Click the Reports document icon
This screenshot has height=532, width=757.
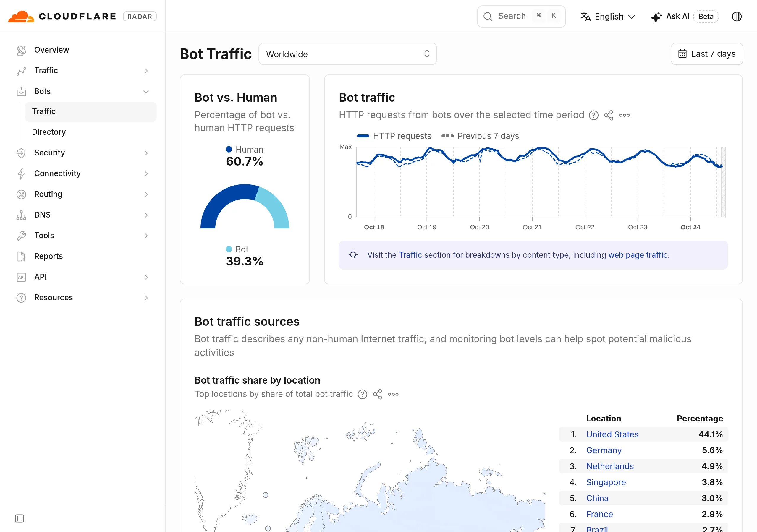tap(21, 257)
